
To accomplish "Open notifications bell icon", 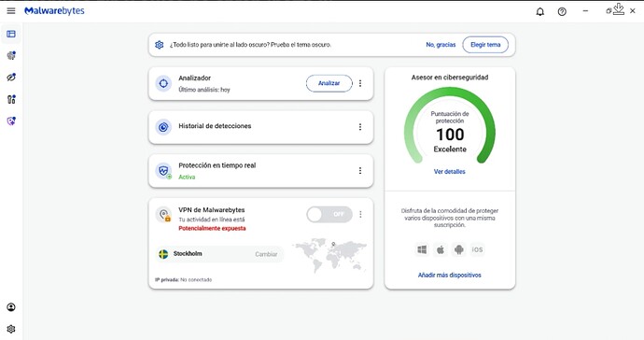I will pos(540,11).
